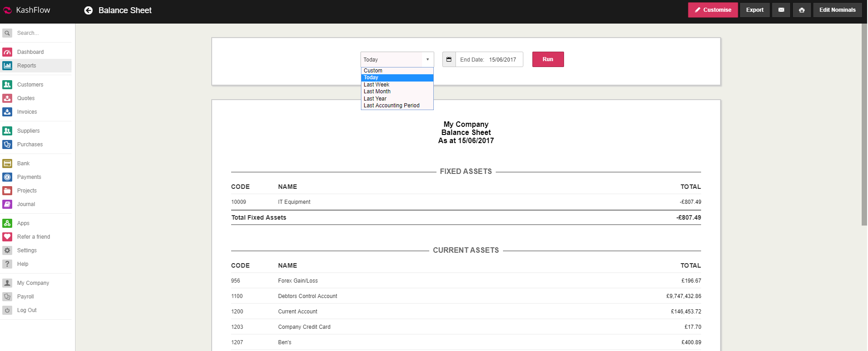868x351 pixels.
Task: Collapse the date range dropdown arrow
Action: [x=427, y=59]
